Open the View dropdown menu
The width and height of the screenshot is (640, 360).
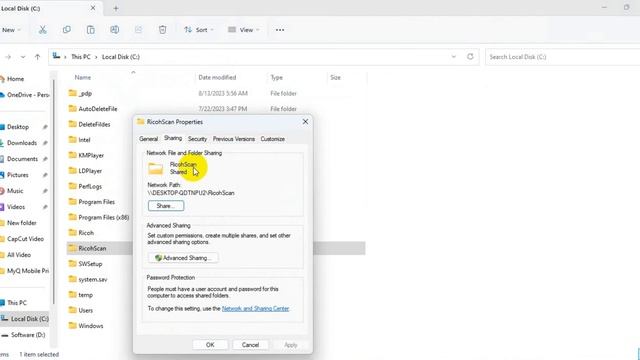244,30
